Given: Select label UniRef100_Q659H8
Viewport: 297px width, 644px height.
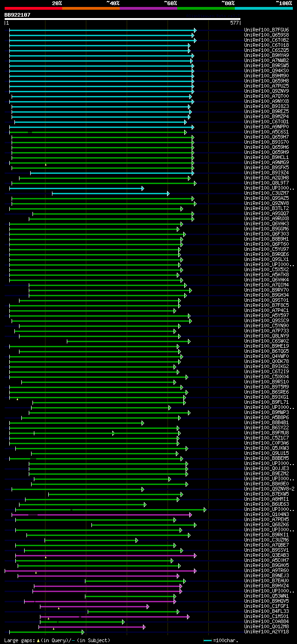Looking at the screenshot, I should [x=266, y=81].
